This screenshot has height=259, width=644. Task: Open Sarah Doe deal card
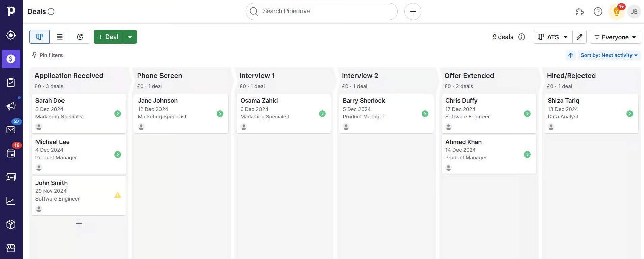pos(79,113)
